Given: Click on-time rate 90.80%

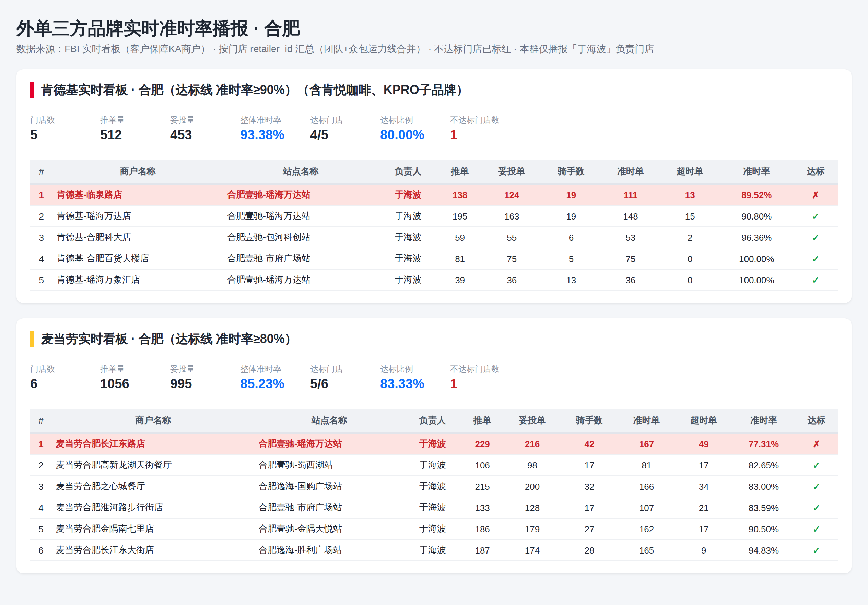Looking at the screenshot, I should click(756, 216).
